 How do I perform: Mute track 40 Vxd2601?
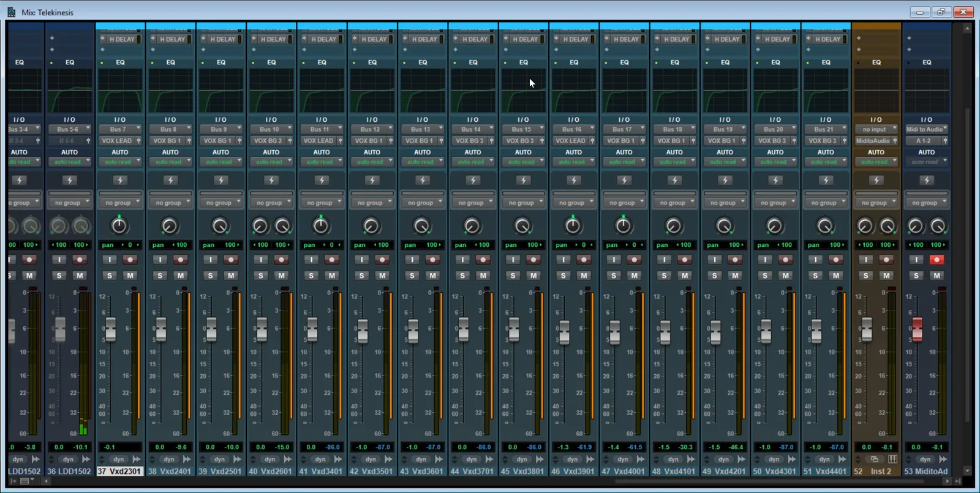coord(281,276)
